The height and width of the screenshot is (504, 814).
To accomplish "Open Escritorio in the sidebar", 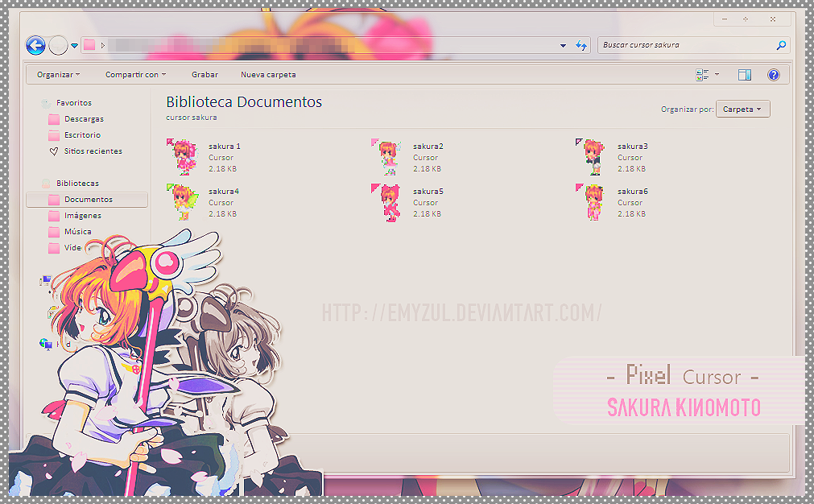I will point(83,135).
